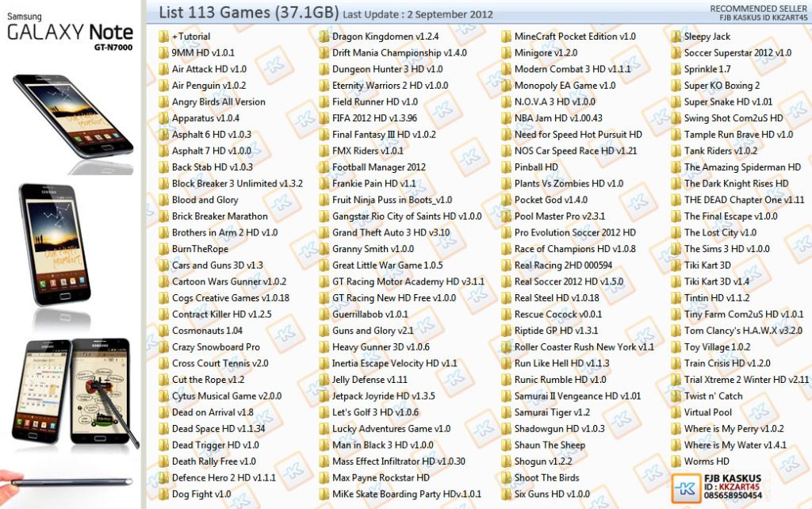Screen dimensions: 812x509
Task: Click the folder icon beside +Tutorial
Action: point(163,36)
